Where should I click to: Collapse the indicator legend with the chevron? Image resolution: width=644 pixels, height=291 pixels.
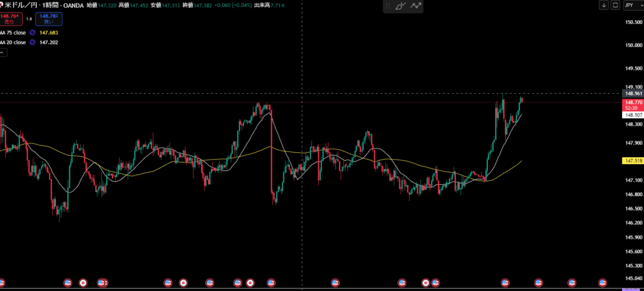coord(3,53)
